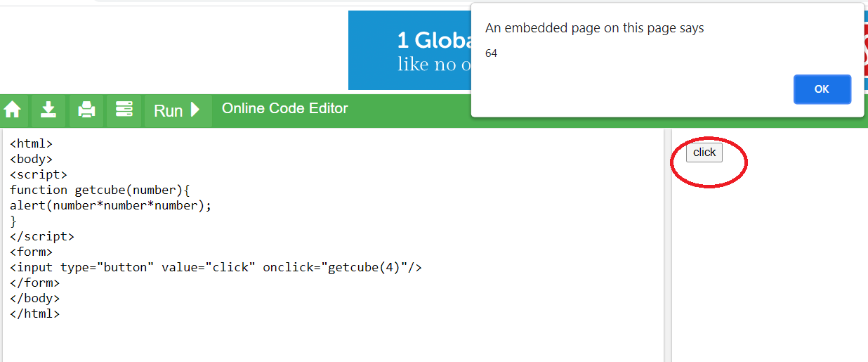Viewport: 868px width, 362px height.
Task: Switch editor layout with the stacked-bars icon
Action: pos(124,110)
